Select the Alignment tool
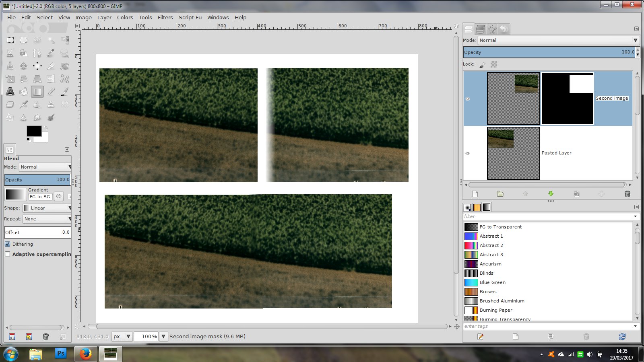The height and width of the screenshot is (362, 644). click(x=37, y=66)
